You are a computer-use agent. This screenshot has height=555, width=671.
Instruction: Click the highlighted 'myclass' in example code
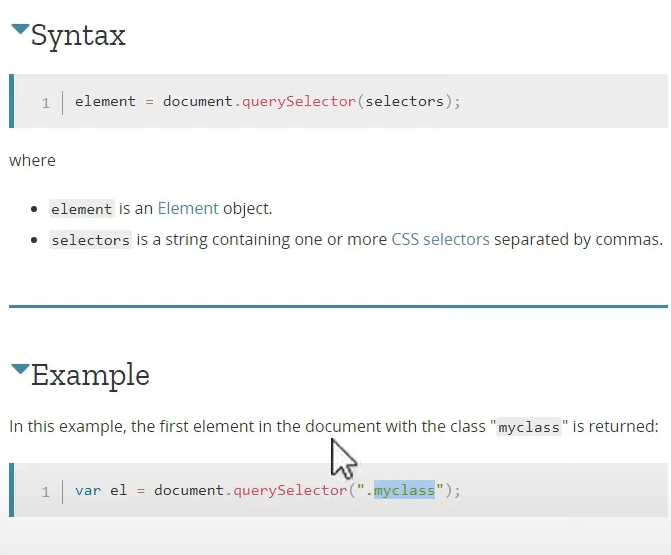pos(404,490)
